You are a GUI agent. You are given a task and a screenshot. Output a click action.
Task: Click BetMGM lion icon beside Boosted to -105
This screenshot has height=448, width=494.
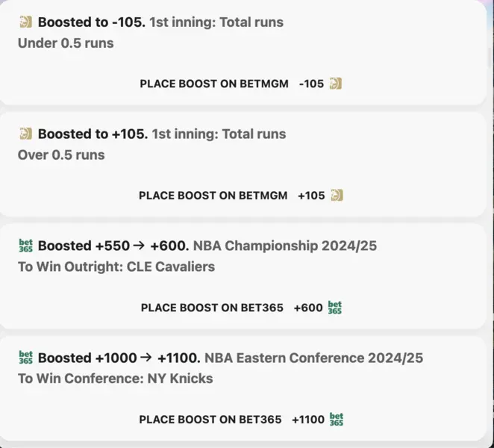(x=25, y=22)
